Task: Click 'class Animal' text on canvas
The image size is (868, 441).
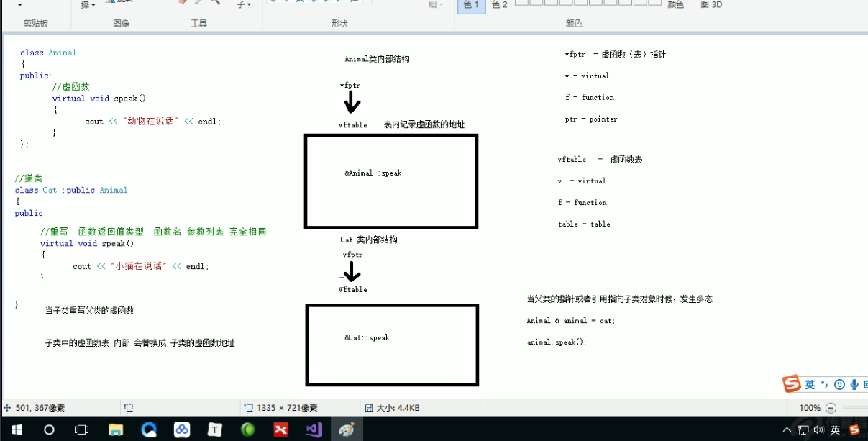Action: click(48, 53)
